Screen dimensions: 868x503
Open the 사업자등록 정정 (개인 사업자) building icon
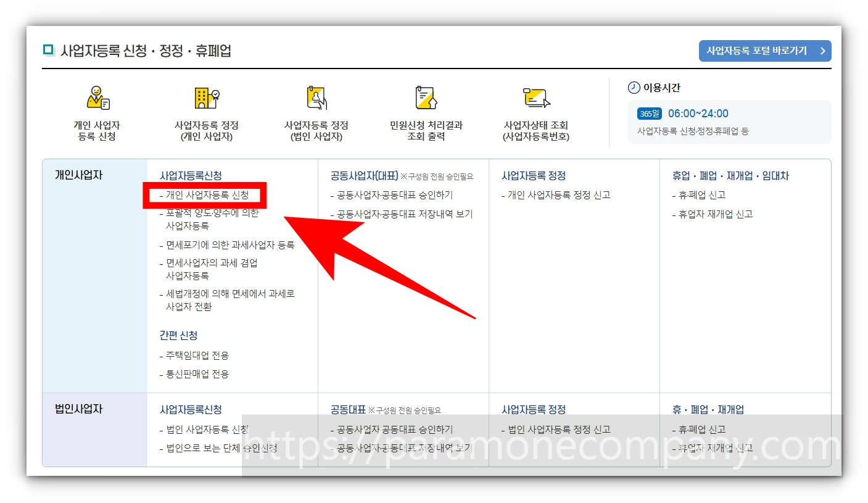[206, 98]
